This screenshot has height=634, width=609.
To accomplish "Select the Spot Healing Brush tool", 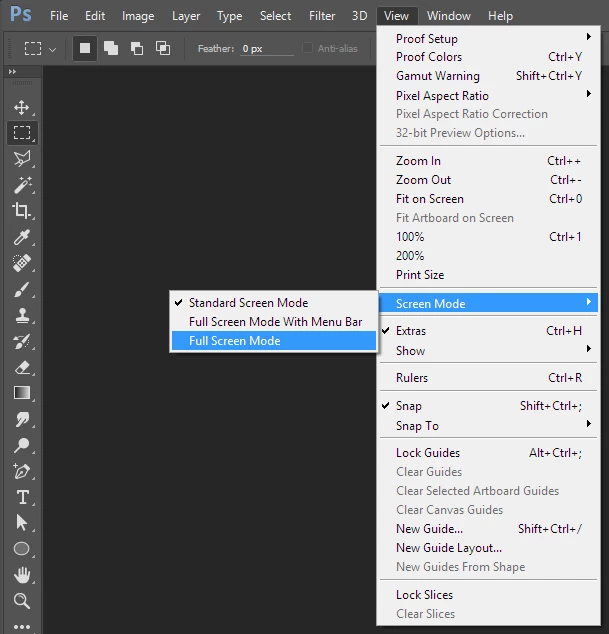I will pyautogui.click(x=22, y=263).
